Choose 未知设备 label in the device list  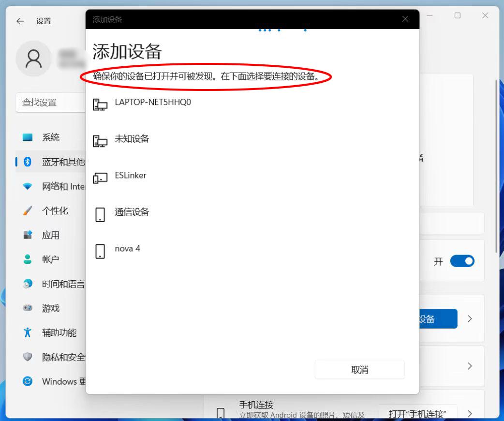132,139
